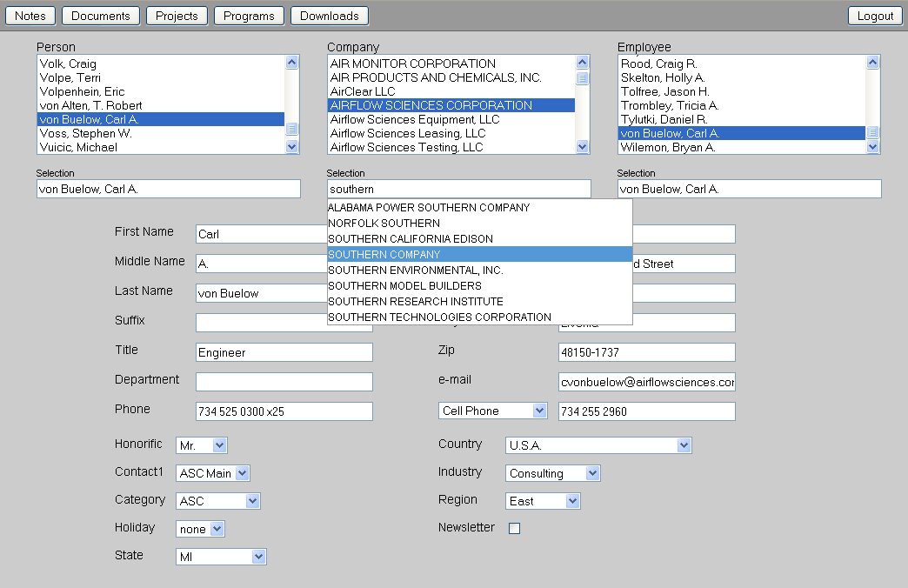The height and width of the screenshot is (588, 908).
Task: Log out using the Logout button
Action: click(875, 16)
